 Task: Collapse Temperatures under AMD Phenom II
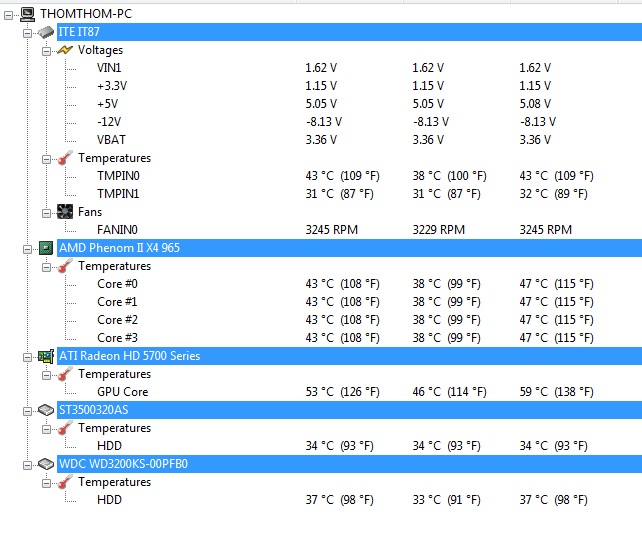[46, 267]
